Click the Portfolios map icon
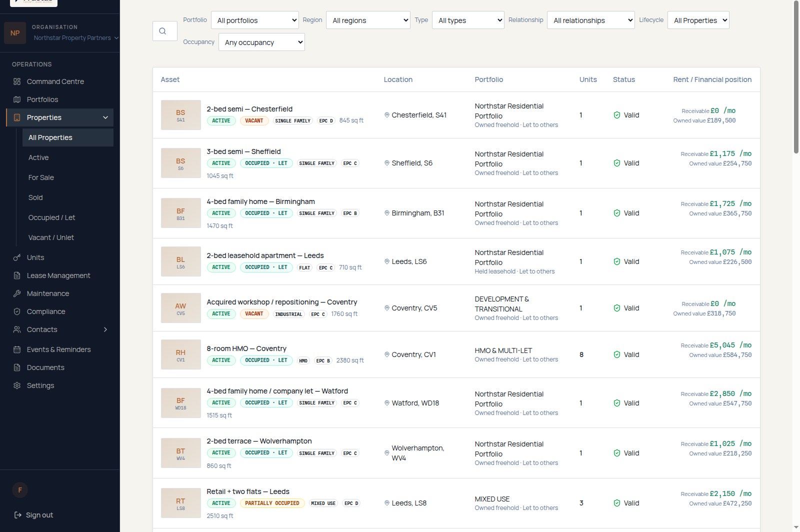The height and width of the screenshot is (532, 800). tap(17, 99)
